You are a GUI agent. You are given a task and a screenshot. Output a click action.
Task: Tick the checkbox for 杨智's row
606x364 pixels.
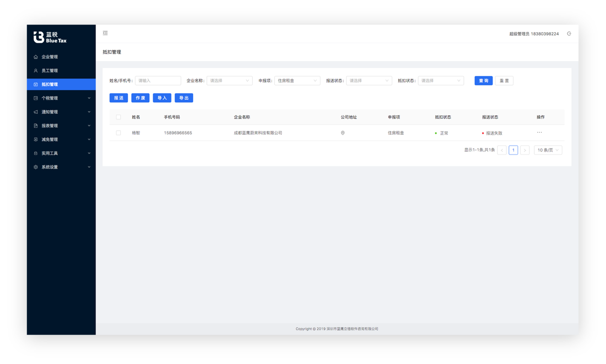[x=118, y=133]
